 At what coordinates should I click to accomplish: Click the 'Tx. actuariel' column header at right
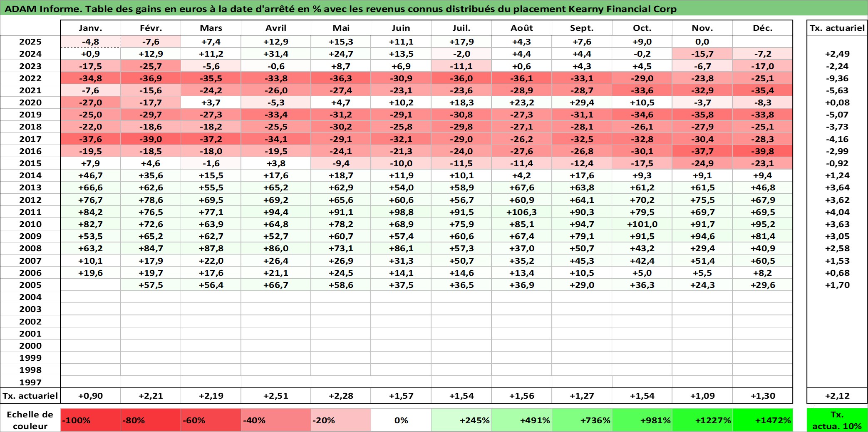[837, 28]
